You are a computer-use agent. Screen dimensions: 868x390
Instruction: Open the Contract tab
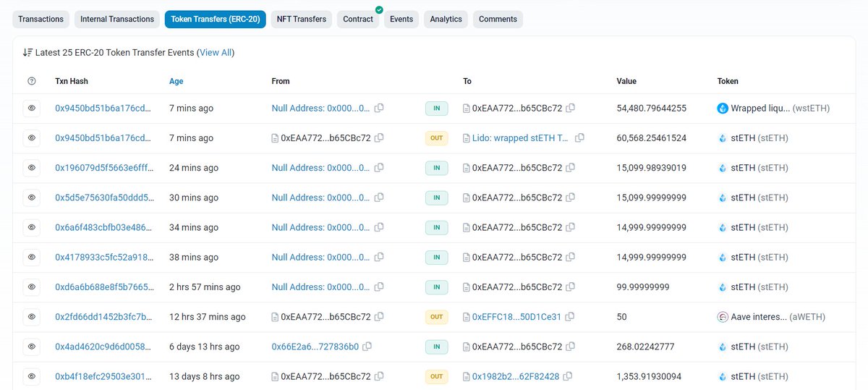pyautogui.click(x=358, y=19)
